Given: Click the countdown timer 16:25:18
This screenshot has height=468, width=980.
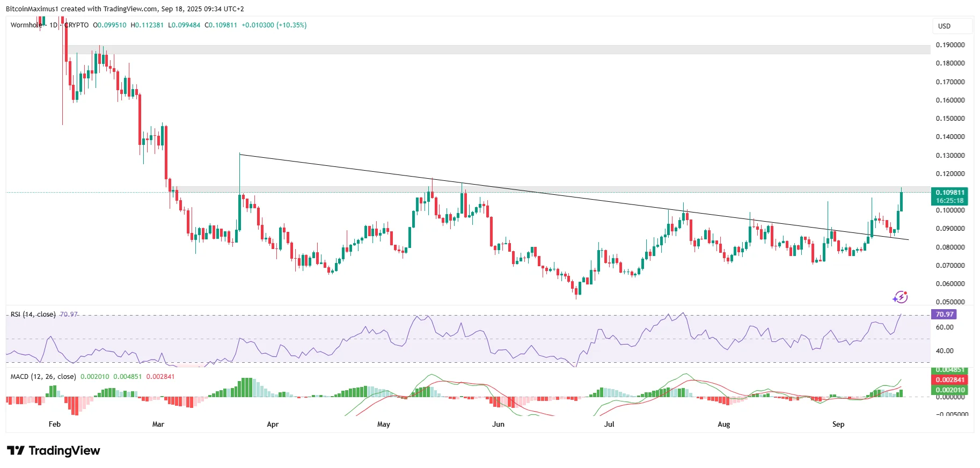Looking at the screenshot, I should tap(950, 201).
